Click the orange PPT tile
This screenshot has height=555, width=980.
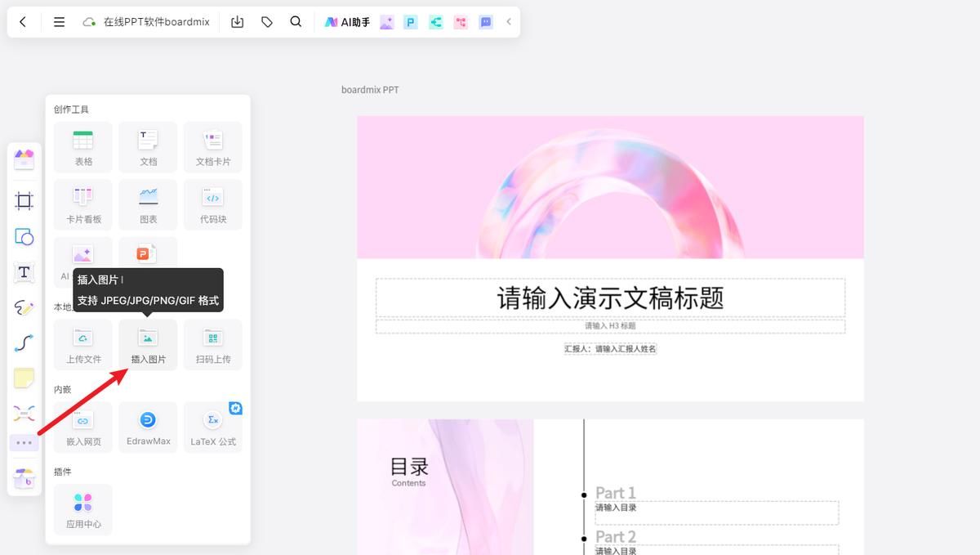[148, 254]
